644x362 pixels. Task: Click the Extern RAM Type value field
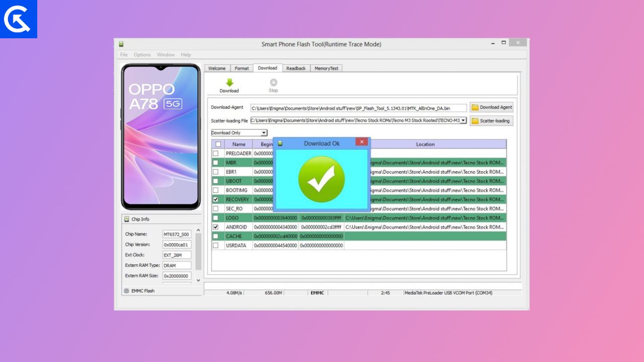(177, 265)
